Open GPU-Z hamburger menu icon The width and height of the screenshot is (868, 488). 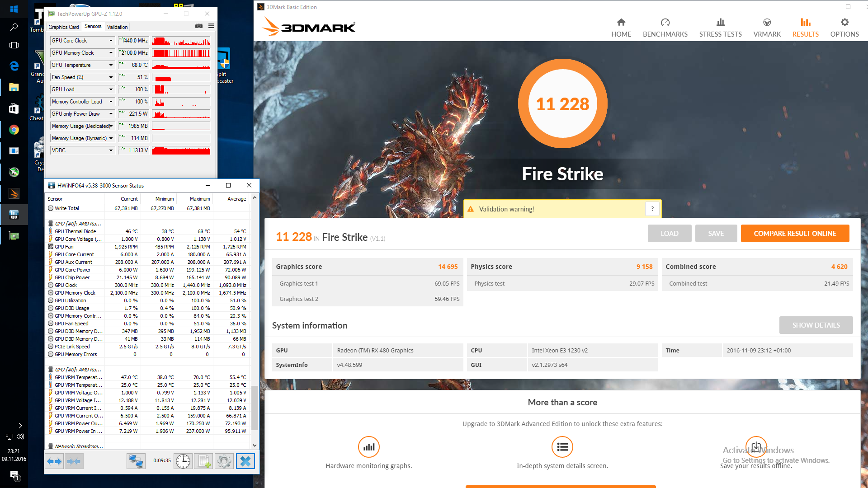coord(211,26)
